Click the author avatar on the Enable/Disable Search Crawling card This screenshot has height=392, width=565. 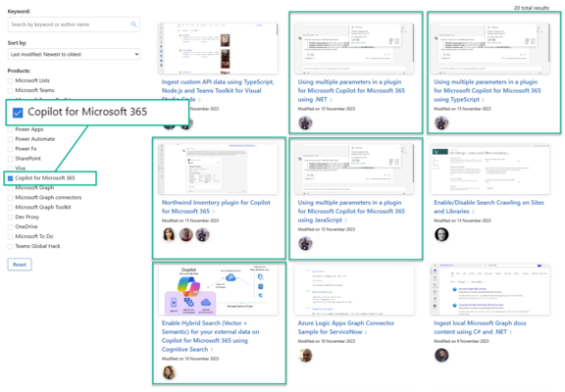(x=441, y=234)
